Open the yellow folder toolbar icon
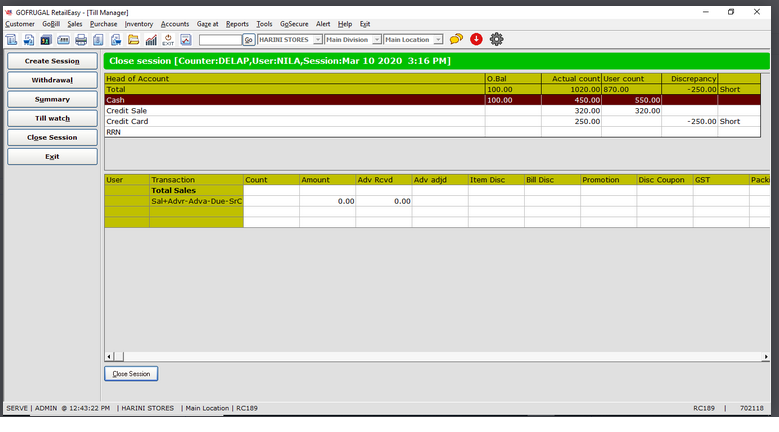The width and height of the screenshot is (779, 432). point(133,40)
